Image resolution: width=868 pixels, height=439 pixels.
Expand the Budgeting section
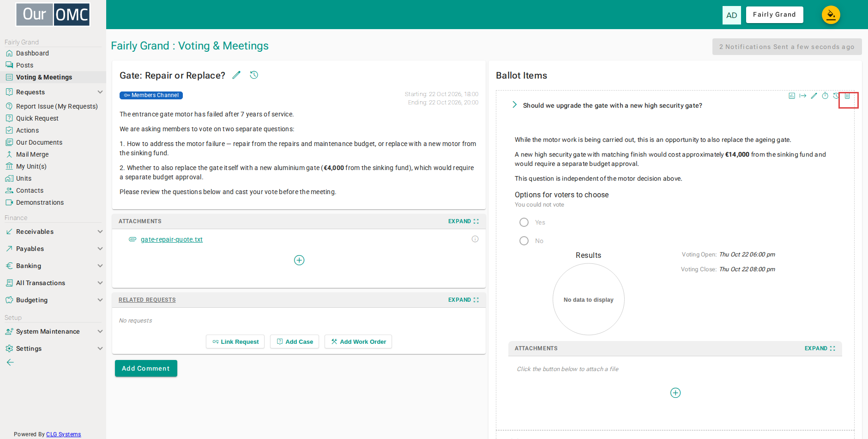53,300
